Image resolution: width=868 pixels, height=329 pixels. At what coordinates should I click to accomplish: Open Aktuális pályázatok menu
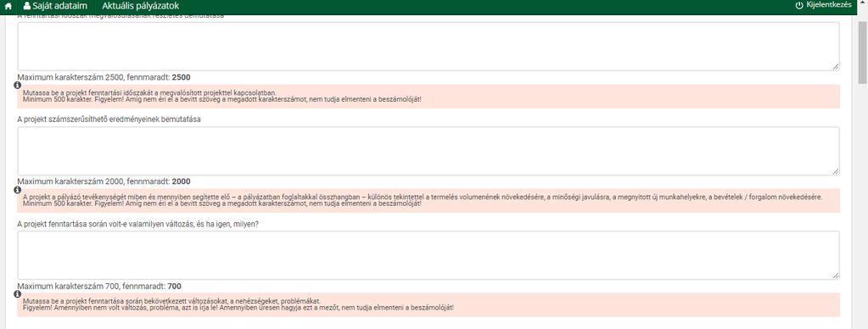coord(141,6)
